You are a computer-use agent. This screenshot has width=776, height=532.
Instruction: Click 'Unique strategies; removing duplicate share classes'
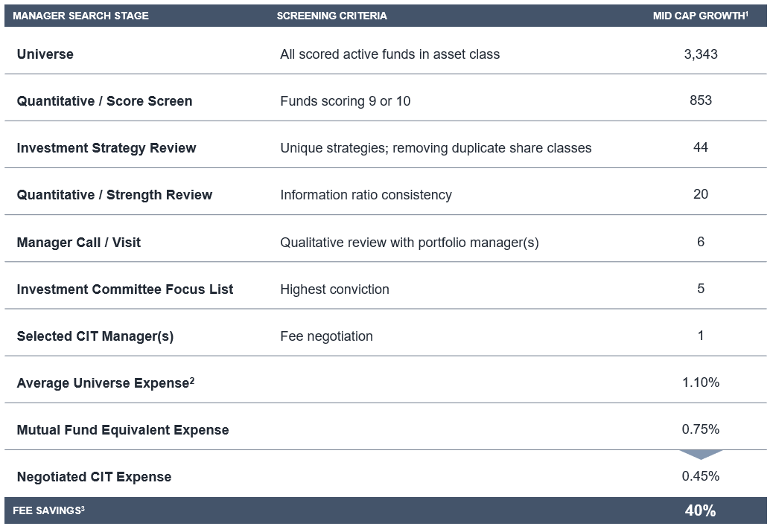click(x=436, y=148)
